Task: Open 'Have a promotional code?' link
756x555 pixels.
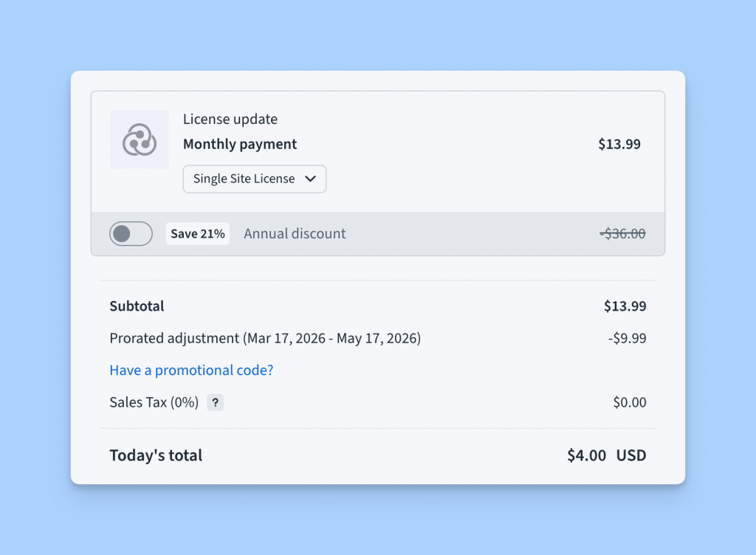Action: [191, 370]
